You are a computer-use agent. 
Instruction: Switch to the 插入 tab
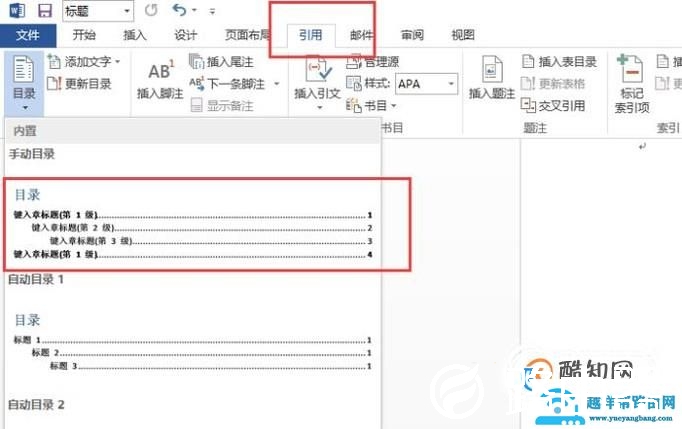pos(135,35)
